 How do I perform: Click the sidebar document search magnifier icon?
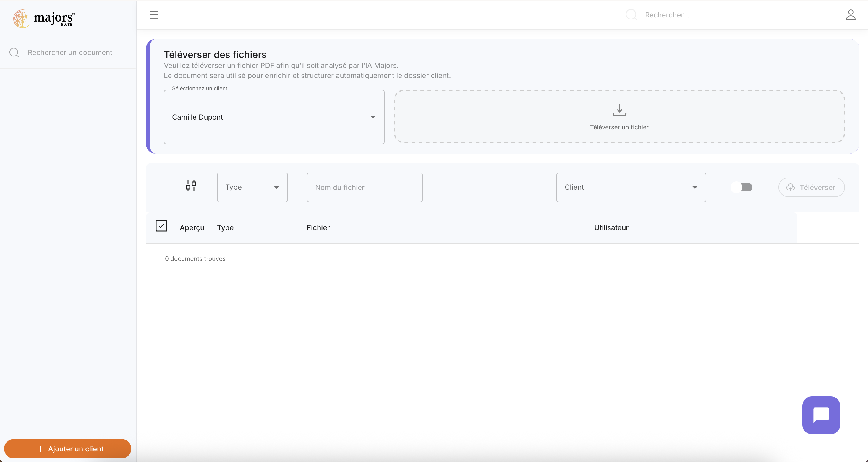click(14, 53)
